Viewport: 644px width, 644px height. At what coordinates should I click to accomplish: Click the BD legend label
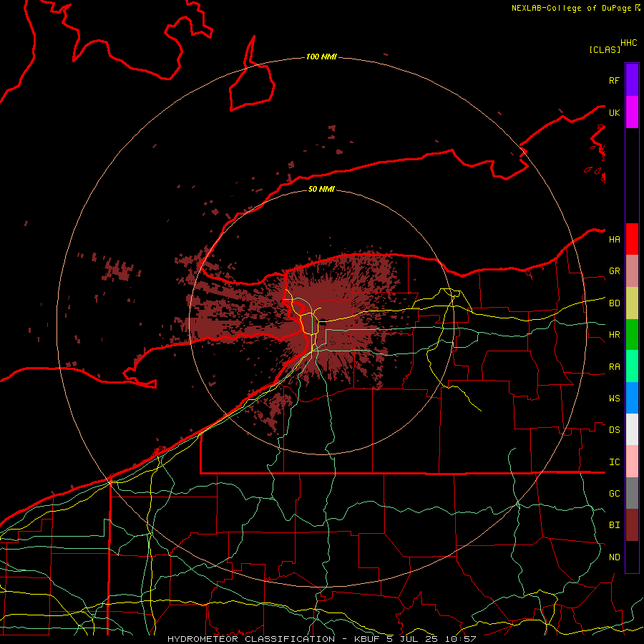(615, 303)
